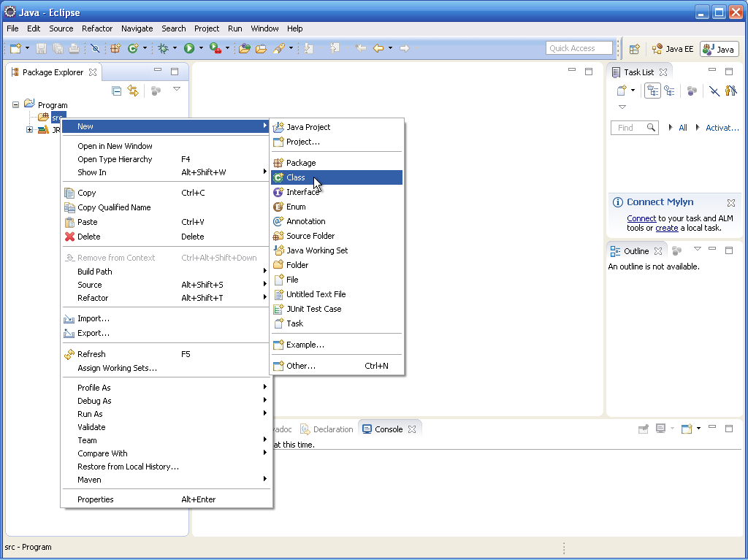The image size is (748, 560).
Task: Click the Search flashlight toolbar icon
Action: point(279,48)
